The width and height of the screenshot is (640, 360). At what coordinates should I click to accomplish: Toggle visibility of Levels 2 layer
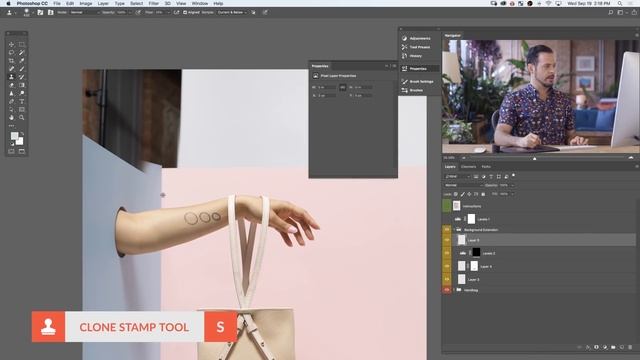[x=447, y=253]
